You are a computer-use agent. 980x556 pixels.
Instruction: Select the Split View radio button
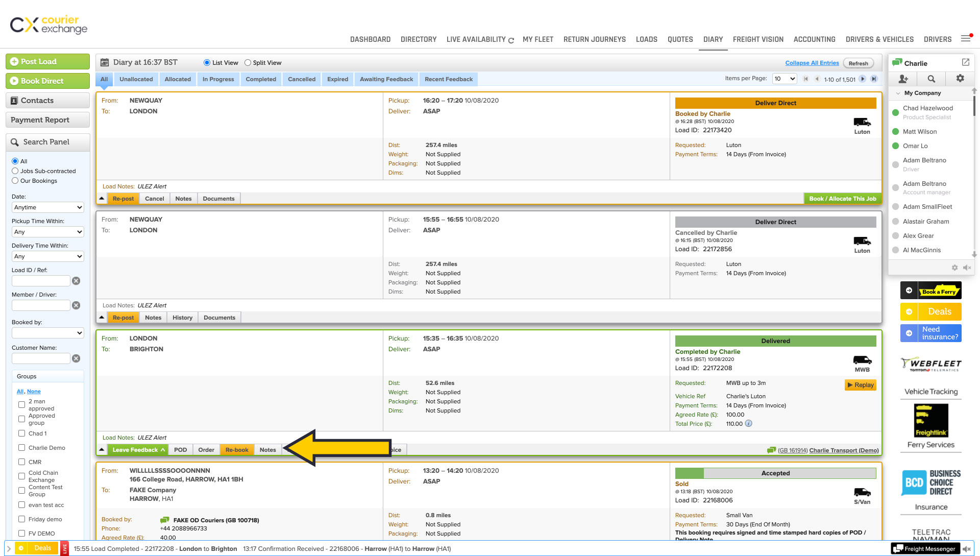click(248, 63)
